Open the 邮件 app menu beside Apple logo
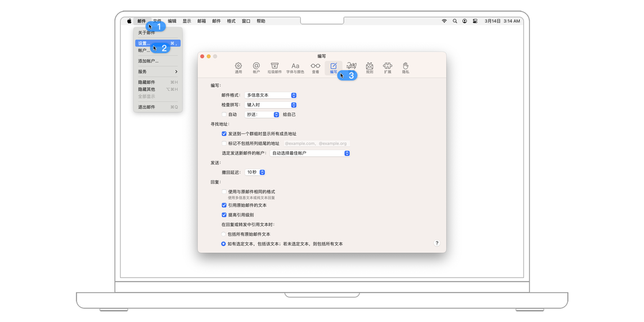 141,21
